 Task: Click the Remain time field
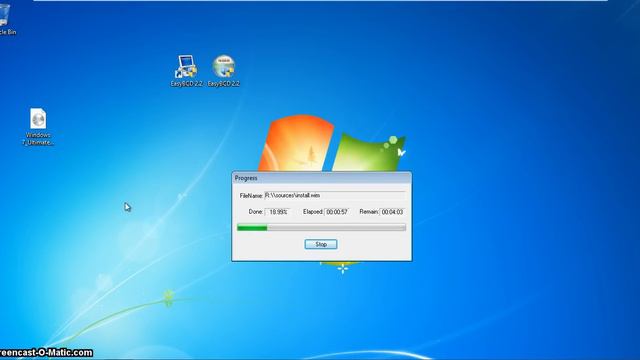pos(392,212)
